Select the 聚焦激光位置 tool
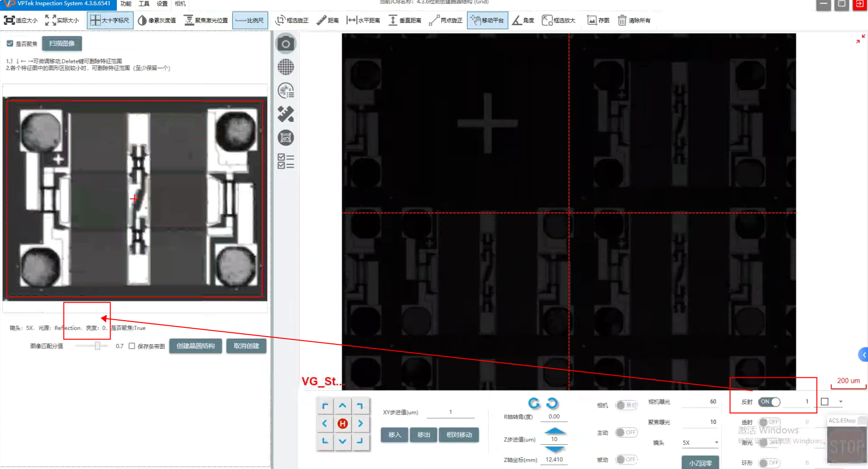868x469 pixels. click(x=206, y=20)
